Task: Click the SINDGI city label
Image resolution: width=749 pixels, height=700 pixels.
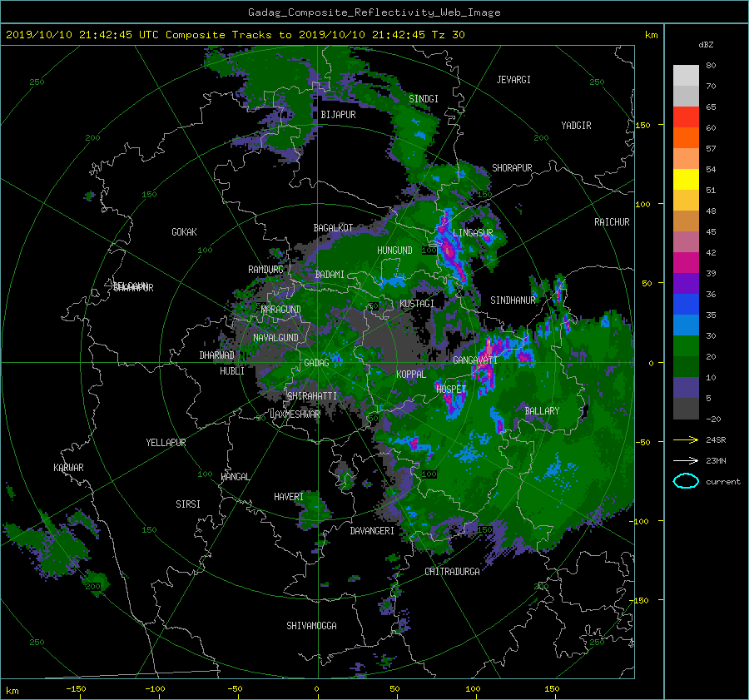Action: click(424, 99)
